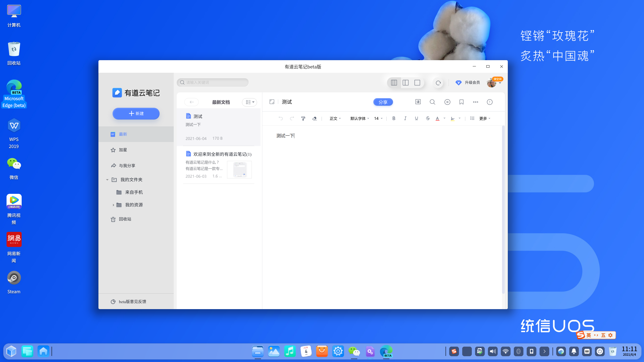Select 加星 in the sidebar
Screen dimensions: 644x362
pos(123,150)
